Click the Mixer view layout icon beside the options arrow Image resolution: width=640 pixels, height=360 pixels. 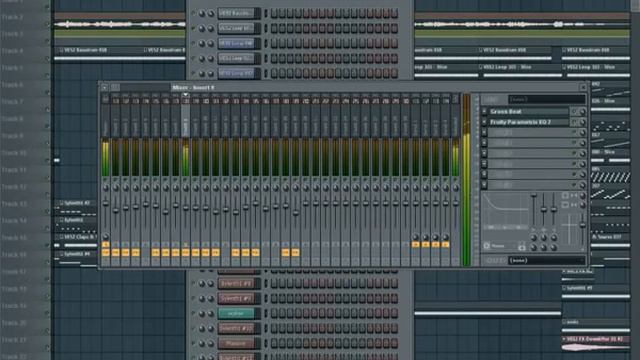pyautogui.click(x=115, y=87)
